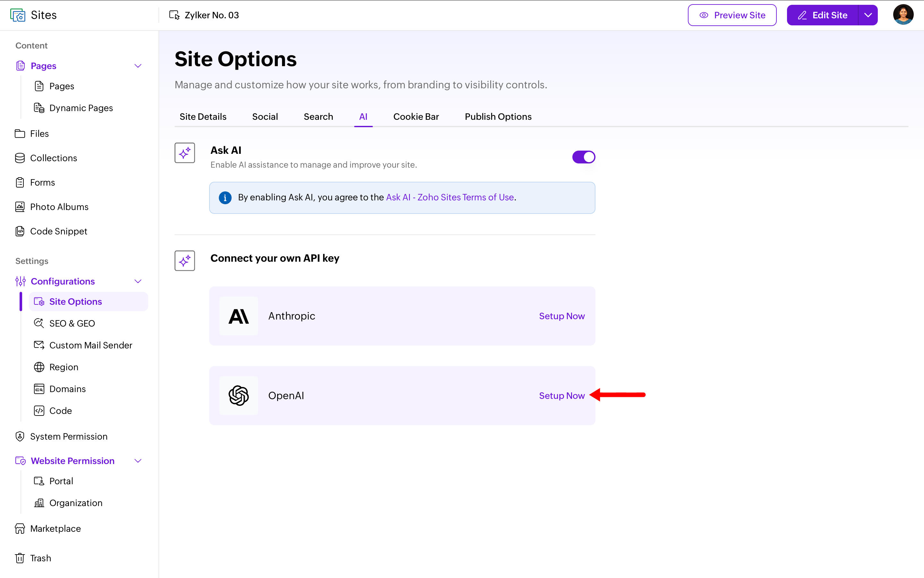This screenshot has width=924, height=578.
Task: Click the blue info icon in Terms notice
Action: [225, 197]
